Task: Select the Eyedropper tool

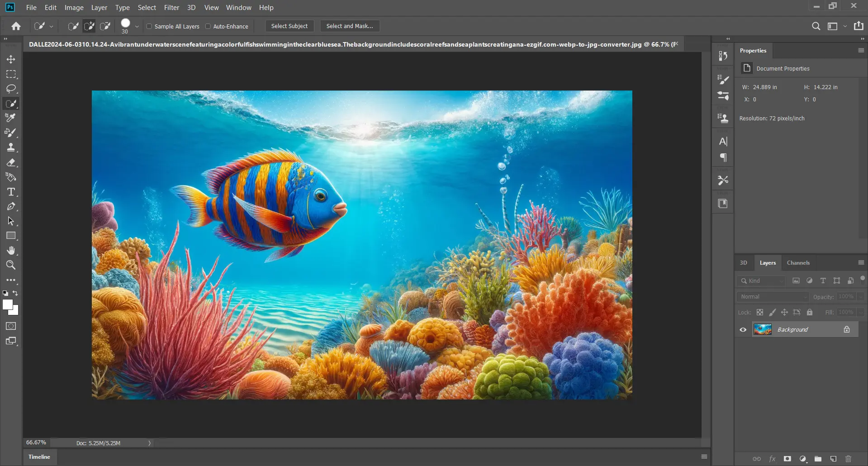Action: click(x=11, y=118)
